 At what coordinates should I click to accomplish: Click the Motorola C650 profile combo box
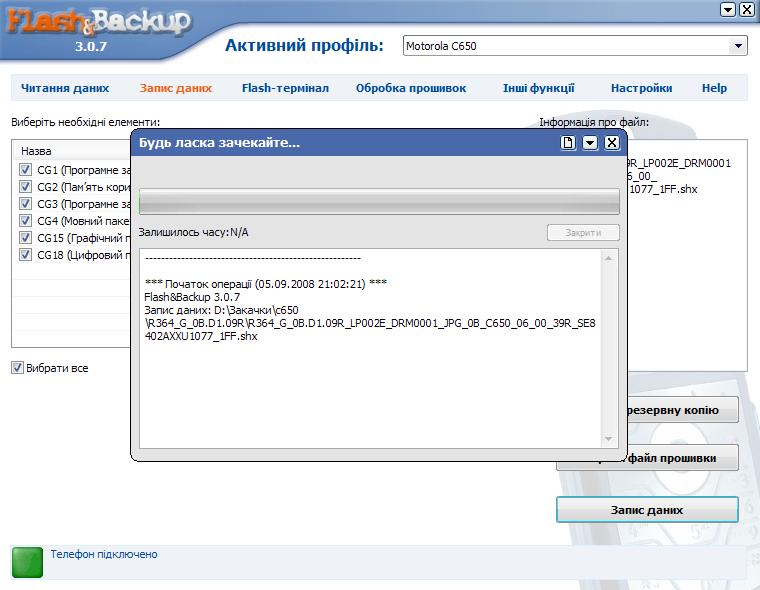tap(575, 46)
